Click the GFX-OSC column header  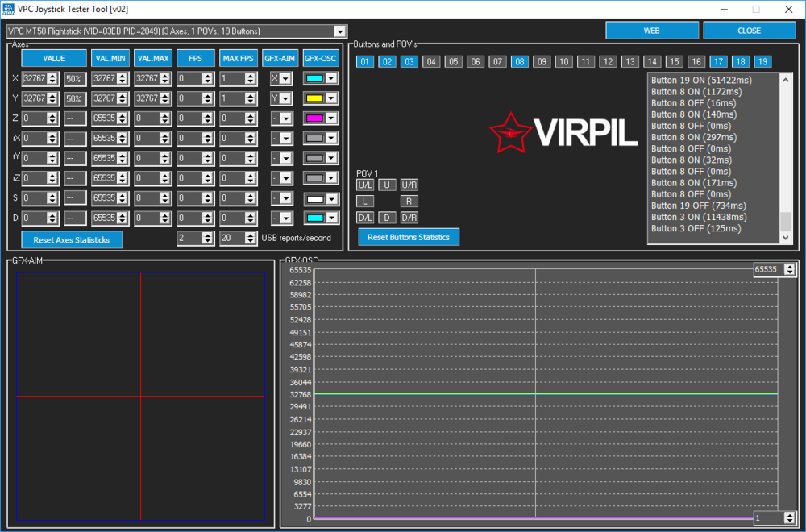pyautogui.click(x=320, y=58)
